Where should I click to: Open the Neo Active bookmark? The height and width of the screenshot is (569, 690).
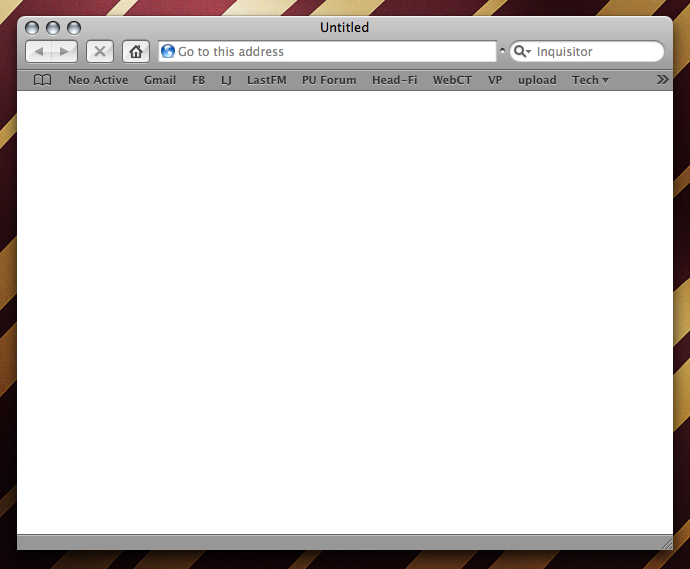point(98,80)
